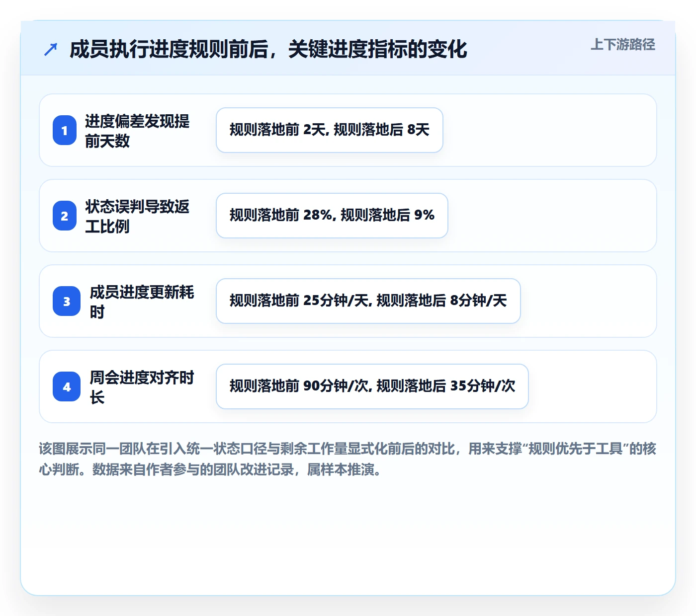Click the label 进度偏差发现提前天数
This screenshot has width=696, height=616.
coord(137,131)
